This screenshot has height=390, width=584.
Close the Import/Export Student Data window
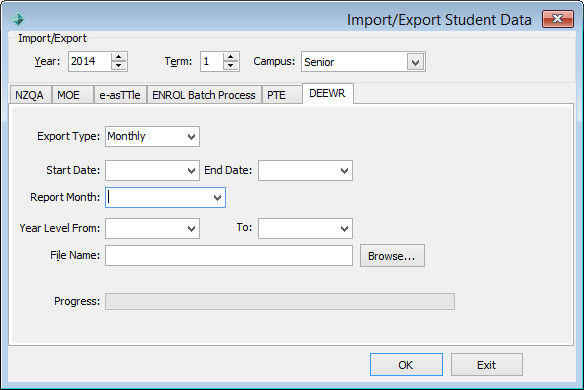(558, 19)
